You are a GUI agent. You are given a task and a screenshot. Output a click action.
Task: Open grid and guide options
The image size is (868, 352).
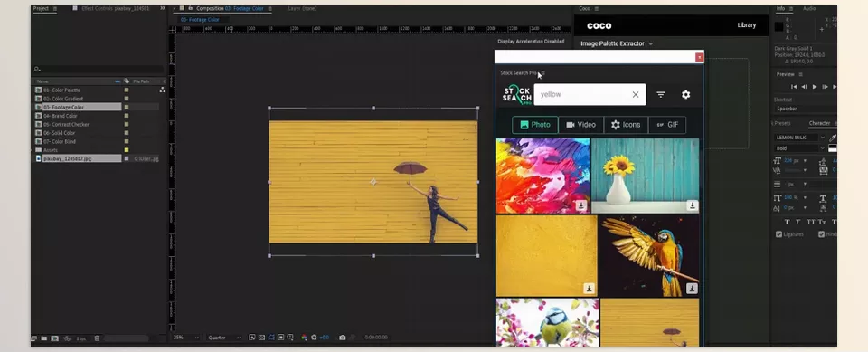click(290, 337)
